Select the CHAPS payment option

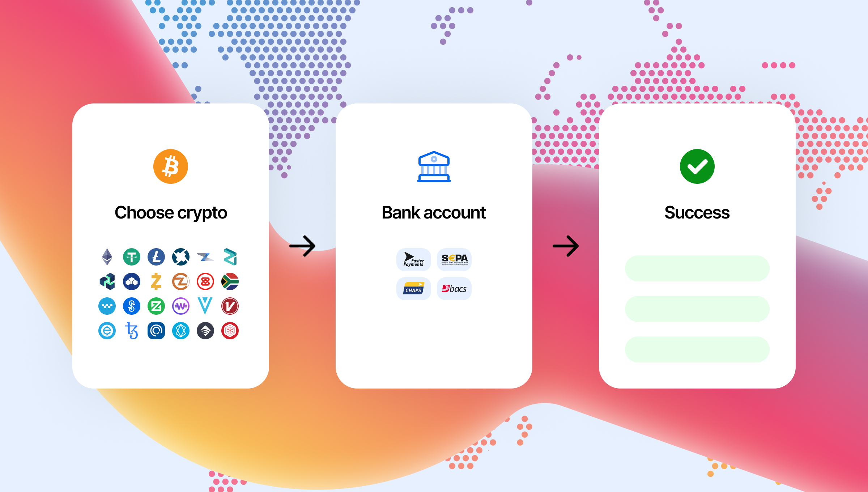click(413, 288)
